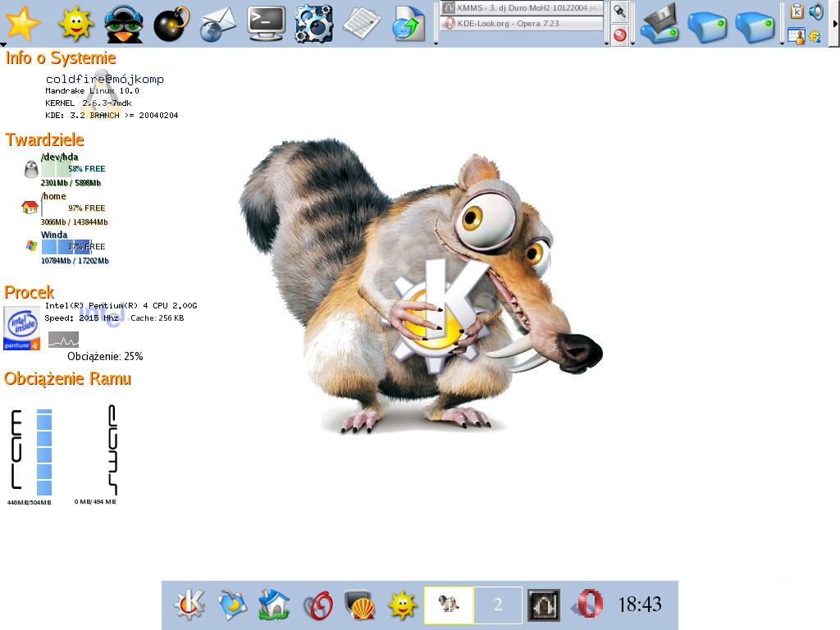Click the small sun weather tray icon

click(815, 36)
